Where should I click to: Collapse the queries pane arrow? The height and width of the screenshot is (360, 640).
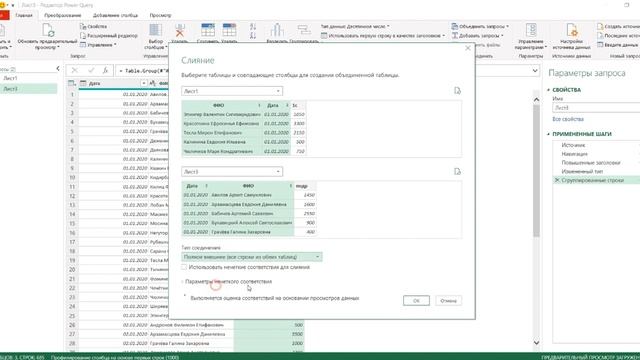tap(58, 69)
